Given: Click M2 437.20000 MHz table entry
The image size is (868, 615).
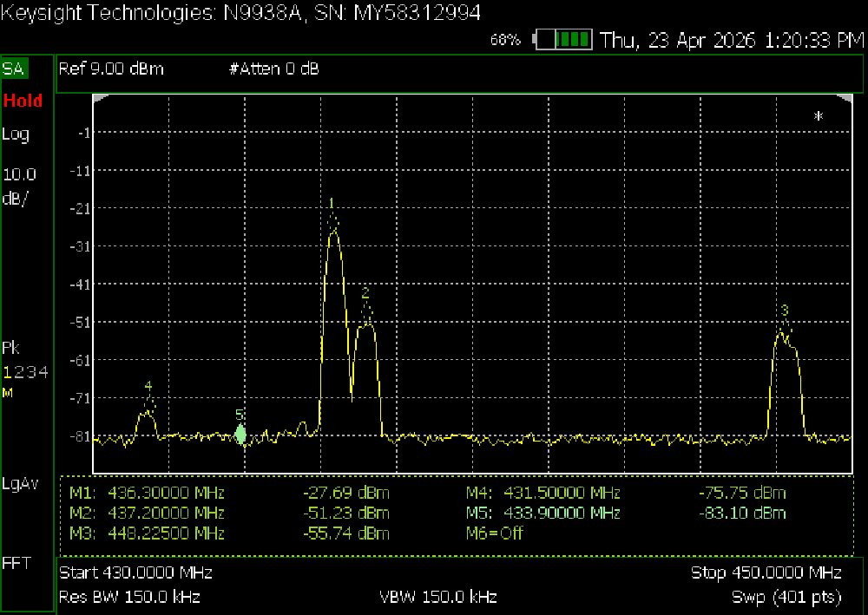Looking at the screenshot, I should click(147, 514).
